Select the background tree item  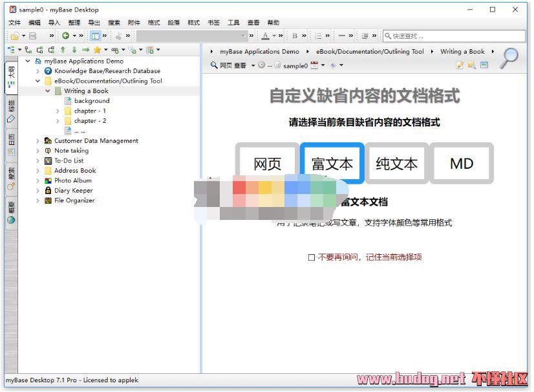pos(92,101)
